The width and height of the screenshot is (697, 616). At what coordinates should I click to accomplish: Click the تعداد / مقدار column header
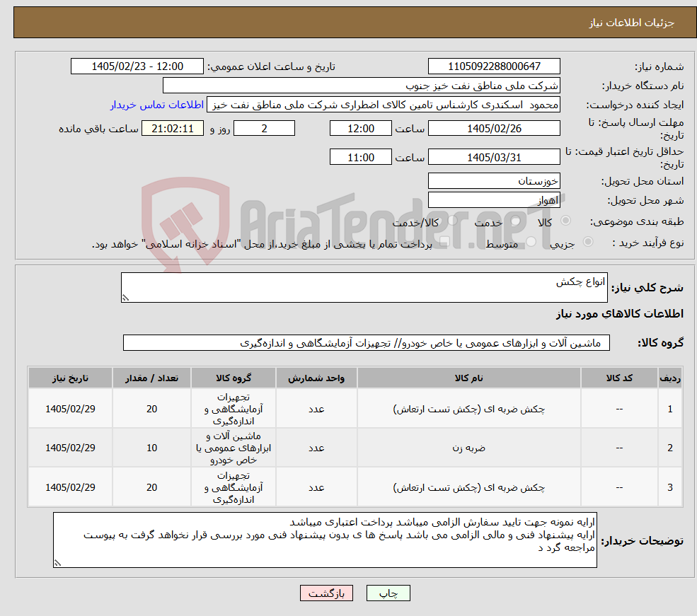tap(151, 378)
